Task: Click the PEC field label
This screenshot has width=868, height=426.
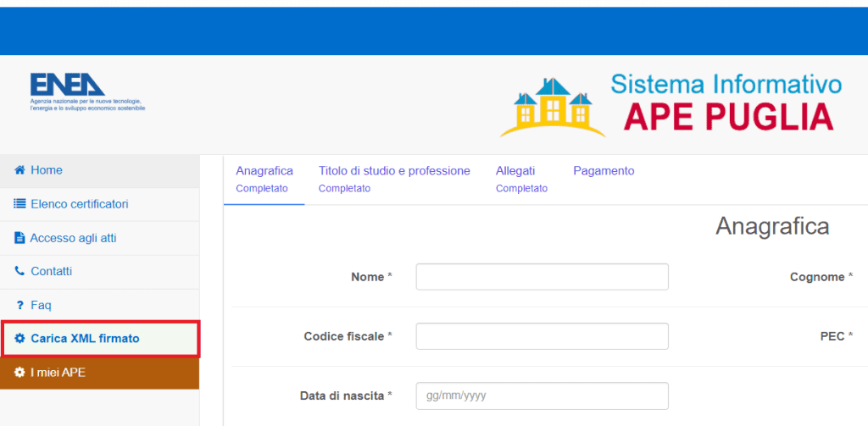Action: [837, 336]
